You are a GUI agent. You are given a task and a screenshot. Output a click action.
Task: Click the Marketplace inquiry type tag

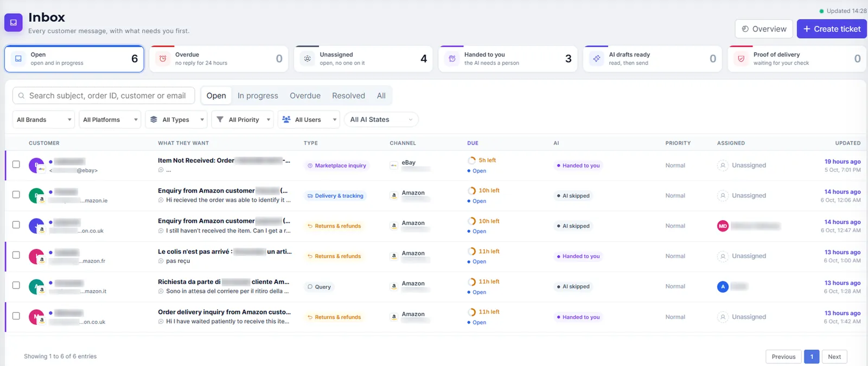(337, 166)
